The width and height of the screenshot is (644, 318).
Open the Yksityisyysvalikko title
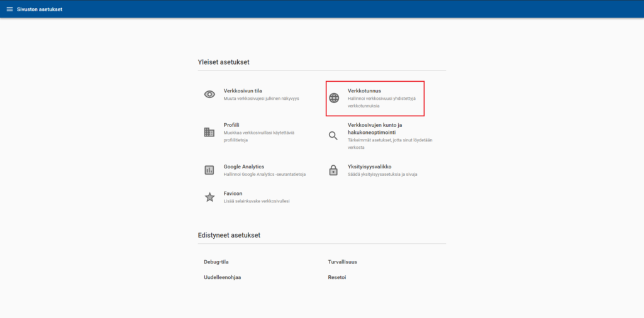pos(370,167)
